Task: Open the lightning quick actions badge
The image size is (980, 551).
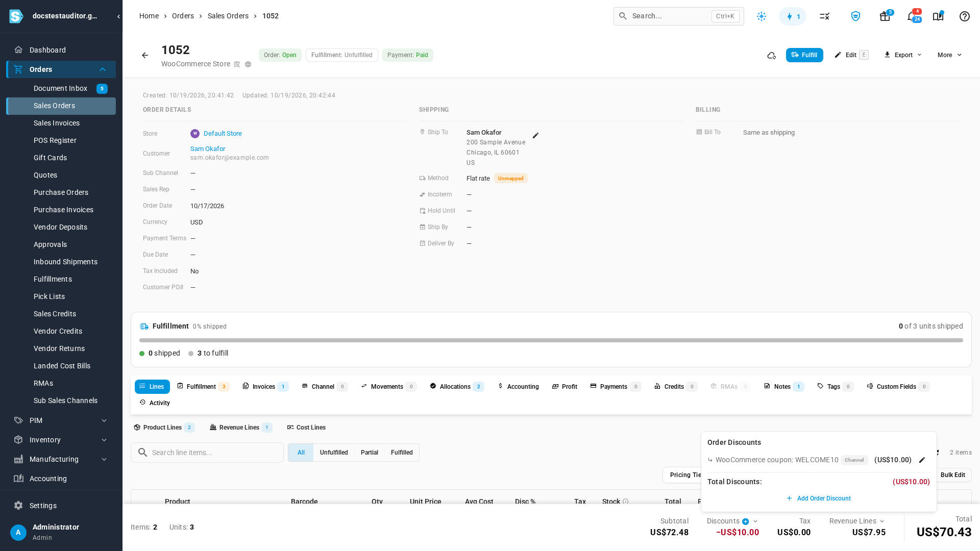Action: tap(793, 16)
